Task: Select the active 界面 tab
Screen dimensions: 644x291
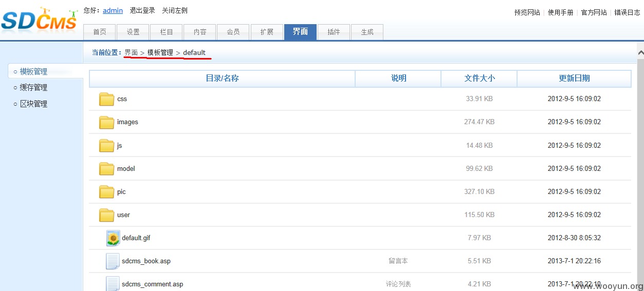Action: point(300,32)
